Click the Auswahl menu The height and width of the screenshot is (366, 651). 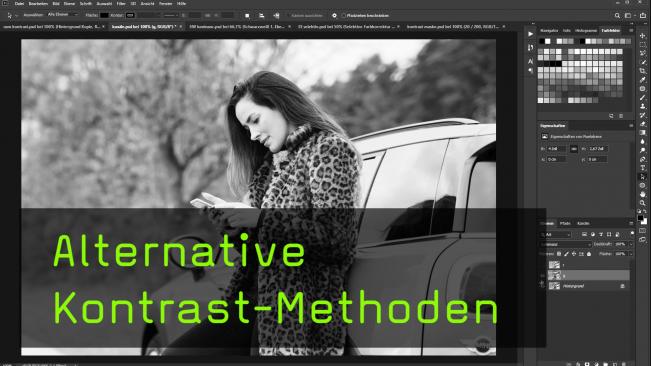click(x=104, y=3)
